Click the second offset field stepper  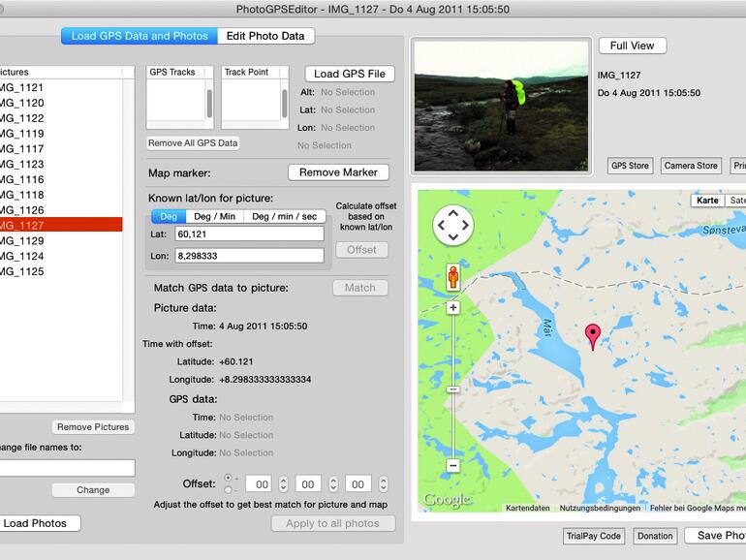333,483
